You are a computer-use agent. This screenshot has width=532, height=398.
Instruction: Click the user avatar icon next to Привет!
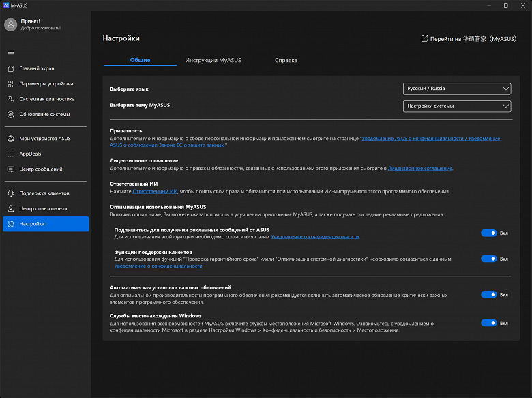pyautogui.click(x=10, y=25)
